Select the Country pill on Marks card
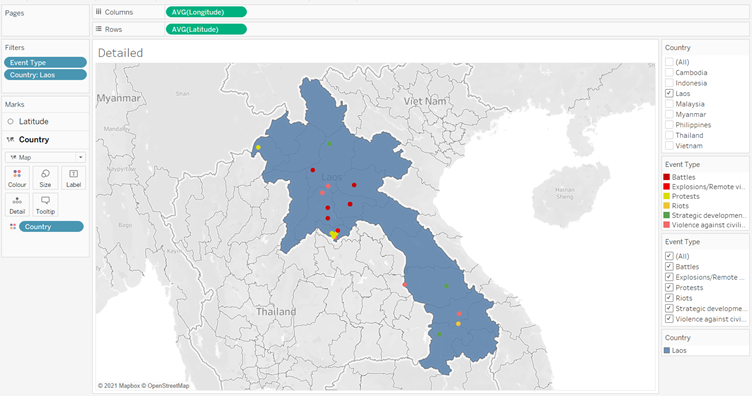This screenshot has height=396, width=752. (51, 226)
